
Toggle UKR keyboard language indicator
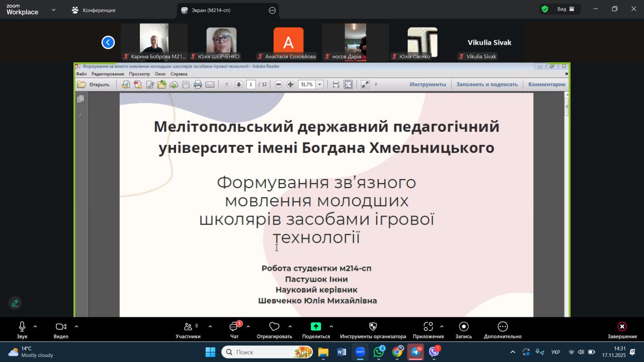click(556, 352)
